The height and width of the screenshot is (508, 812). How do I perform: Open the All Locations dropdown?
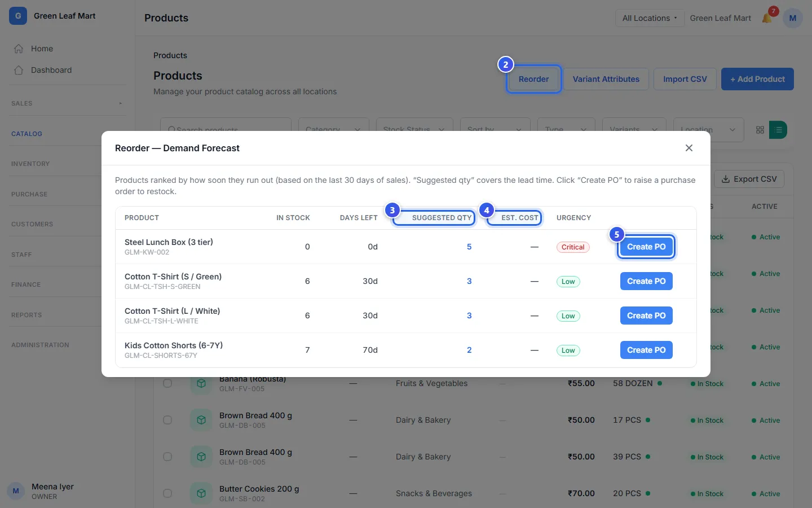[x=650, y=18]
